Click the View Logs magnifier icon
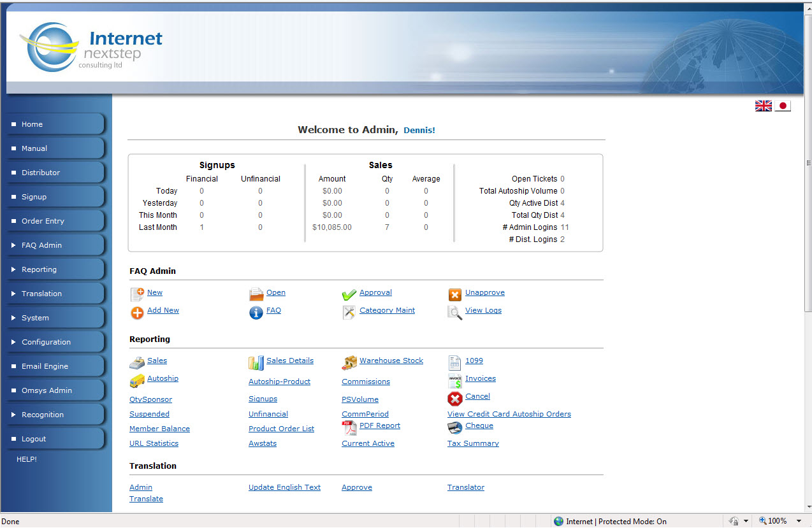The image size is (812, 528). pyautogui.click(x=454, y=313)
